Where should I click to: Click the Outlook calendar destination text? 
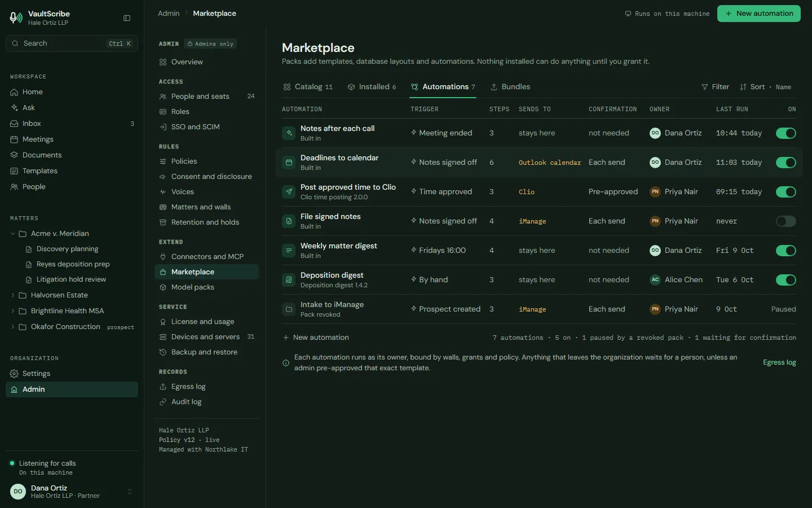(x=550, y=163)
